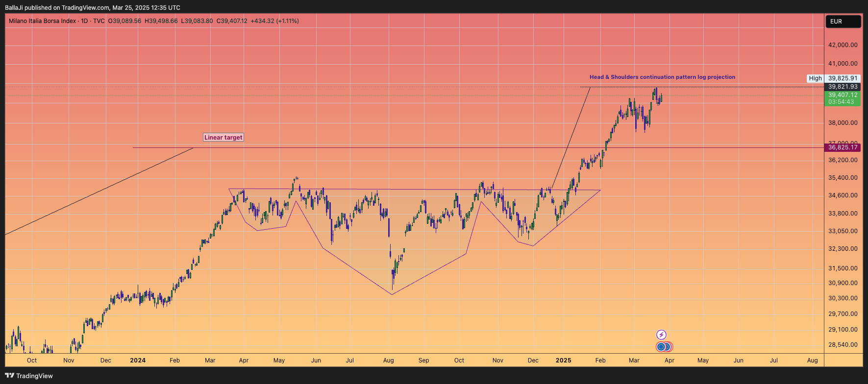The height and width of the screenshot is (384, 868).
Task: Open the EUR currency selector
Action: point(843,22)
